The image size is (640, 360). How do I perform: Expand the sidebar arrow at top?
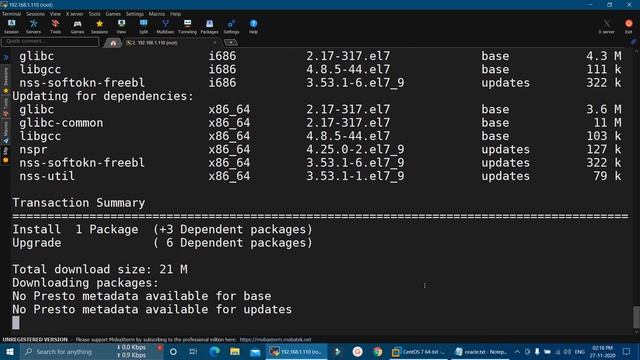click(6, 57)
